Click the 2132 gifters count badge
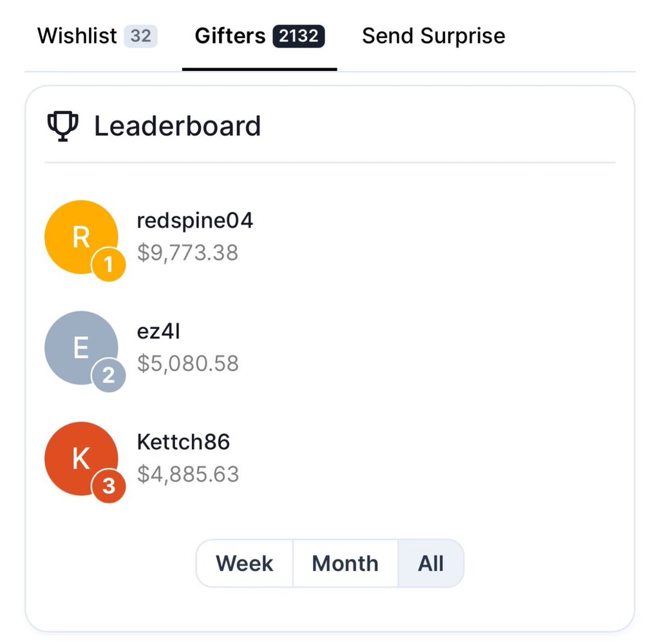660x644 pixels. (298, 37)
